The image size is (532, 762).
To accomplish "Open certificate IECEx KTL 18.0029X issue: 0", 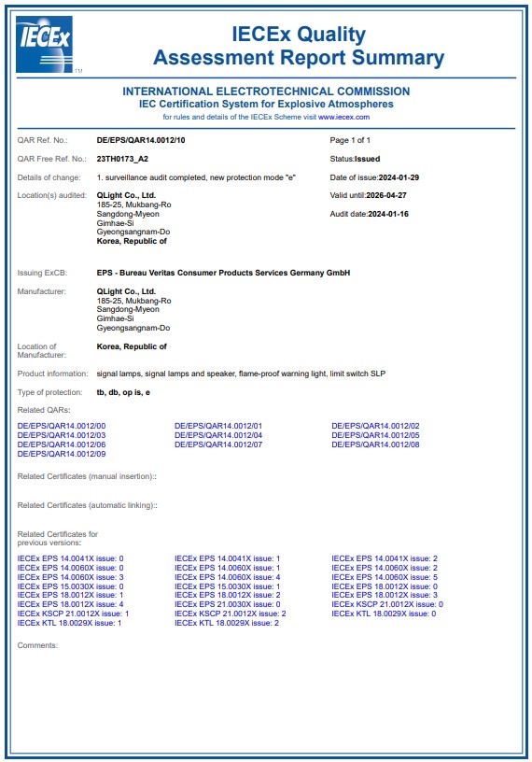I will 384,614.
